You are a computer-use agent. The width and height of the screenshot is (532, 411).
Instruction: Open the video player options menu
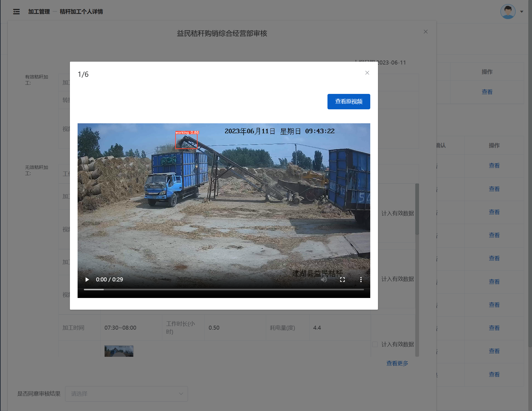click(x=361, y=279)
